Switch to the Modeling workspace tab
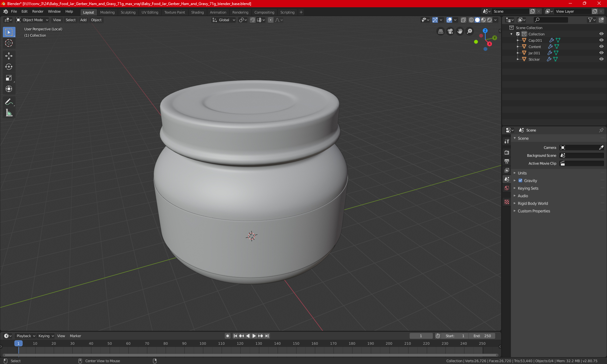The width and height of the screenshot is (607, 364). (x=107, y=12)
